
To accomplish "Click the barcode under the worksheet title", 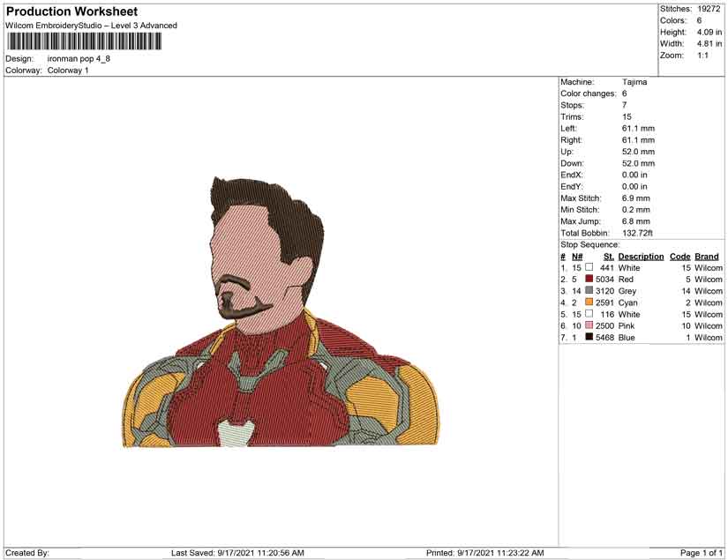I will (x=85, y=41).
